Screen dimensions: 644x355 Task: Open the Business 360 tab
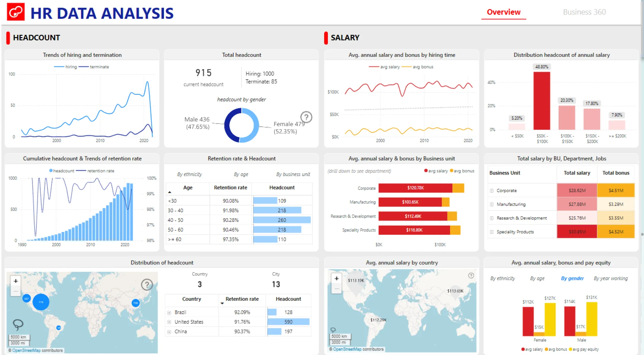click(x=584, y=12)
